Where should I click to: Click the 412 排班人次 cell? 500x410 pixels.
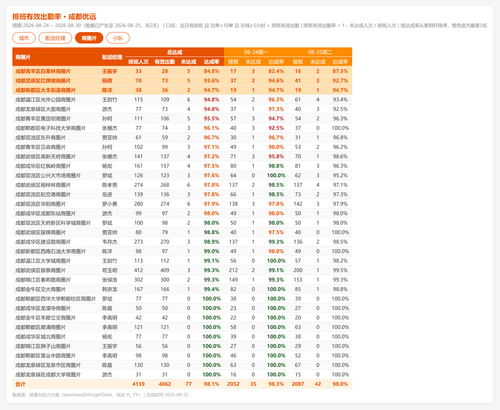pyautogui.click(x=138, y=270)
